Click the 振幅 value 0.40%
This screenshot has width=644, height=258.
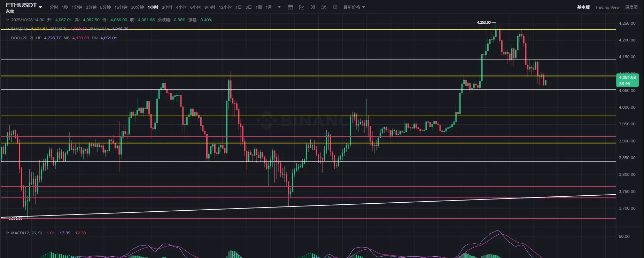coord(206,20)
